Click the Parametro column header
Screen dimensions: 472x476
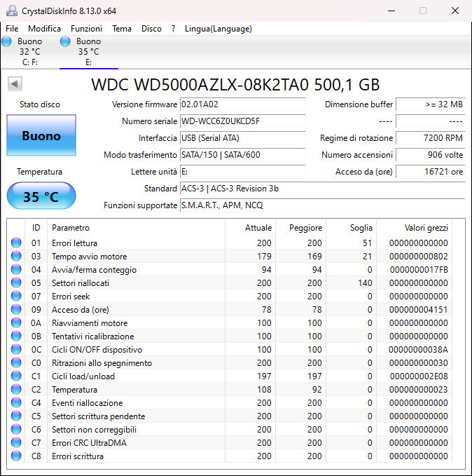[136, 228]
